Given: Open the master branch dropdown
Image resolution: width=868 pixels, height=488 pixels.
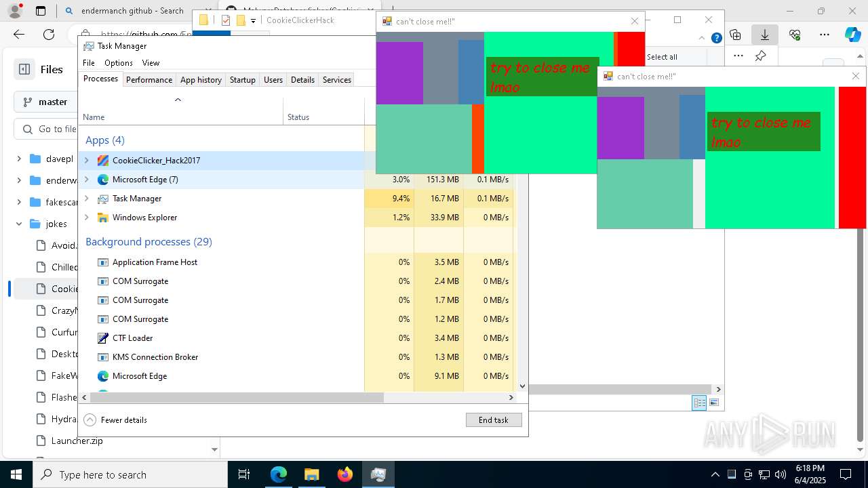Looking at the screenshot, I should pos(46,102).
